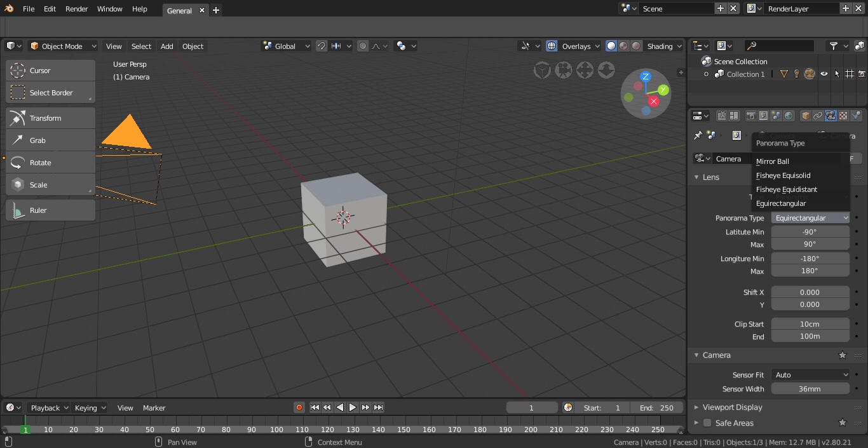The width and height of the screenshot is (868, 448).
Task: Hide Collection 1 with eye icon
Action: click(824, 74)
